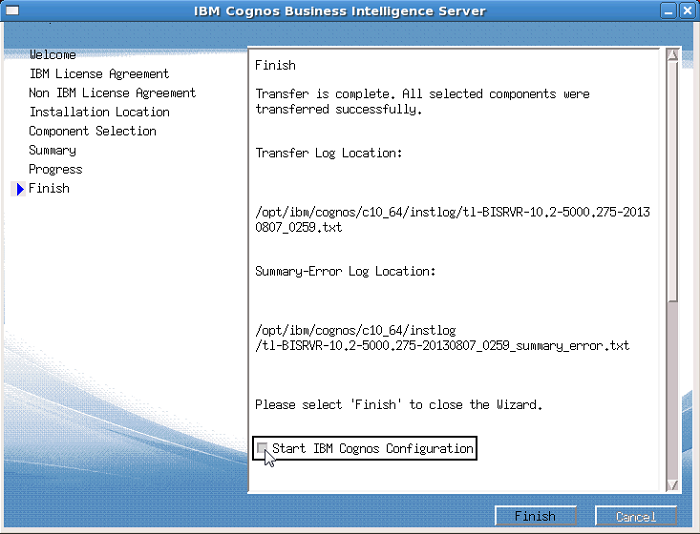
Task: Click the Summary-Error Log Location label
Action: coord(345,271)
